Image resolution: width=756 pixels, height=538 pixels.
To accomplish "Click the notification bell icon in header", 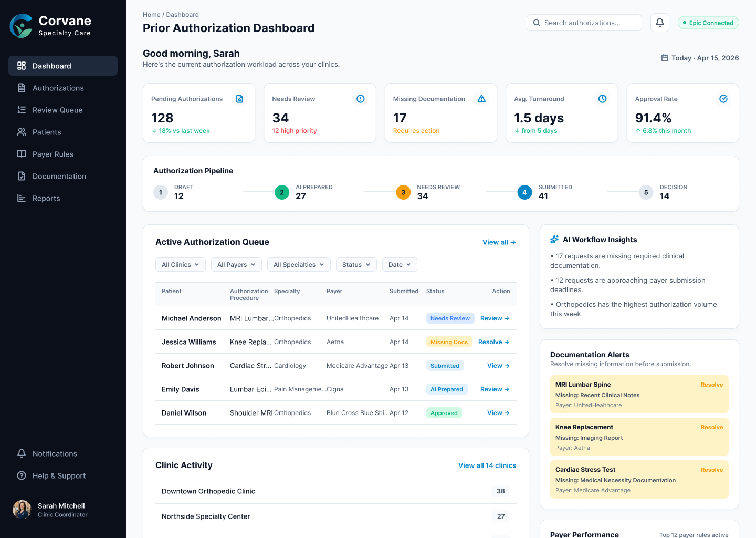I will tap(660, 23).
